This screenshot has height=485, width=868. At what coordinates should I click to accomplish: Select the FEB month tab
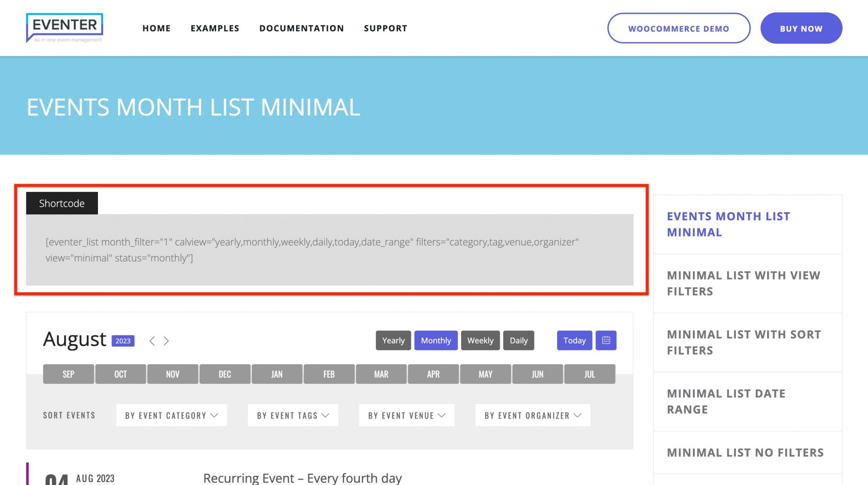329,374
